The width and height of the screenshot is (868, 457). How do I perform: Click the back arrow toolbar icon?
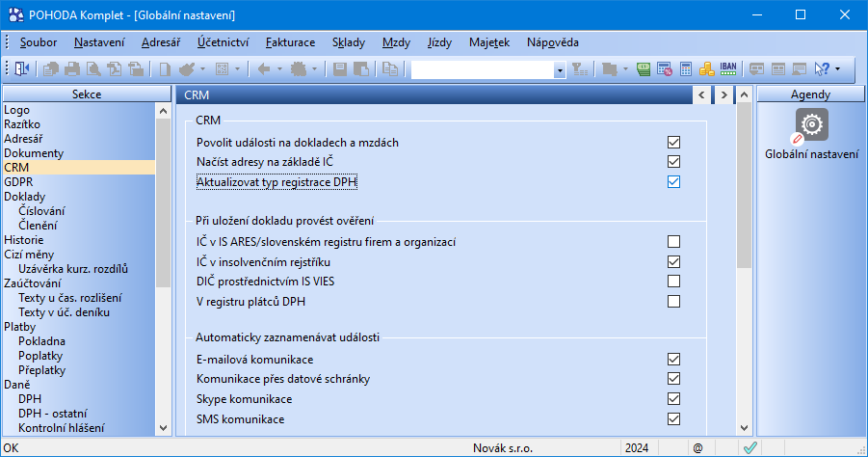click(264, 68)
